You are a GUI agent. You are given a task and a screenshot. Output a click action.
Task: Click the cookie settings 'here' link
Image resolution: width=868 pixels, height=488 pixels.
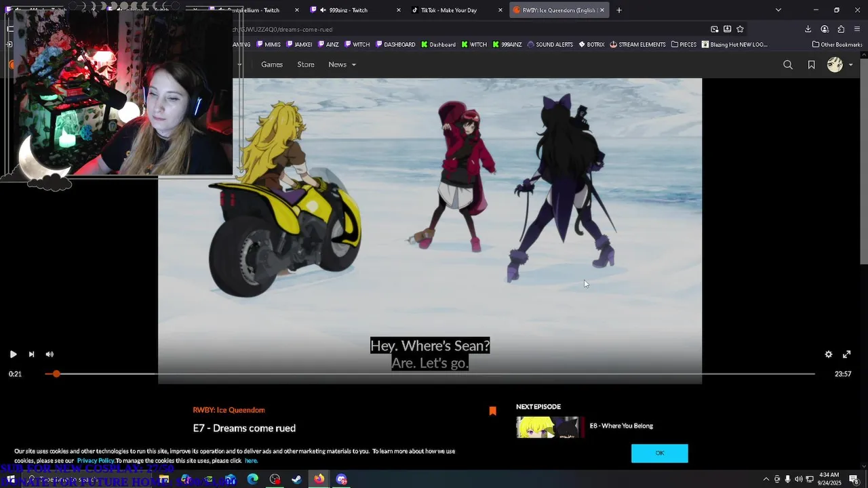[x=251, y=461]
